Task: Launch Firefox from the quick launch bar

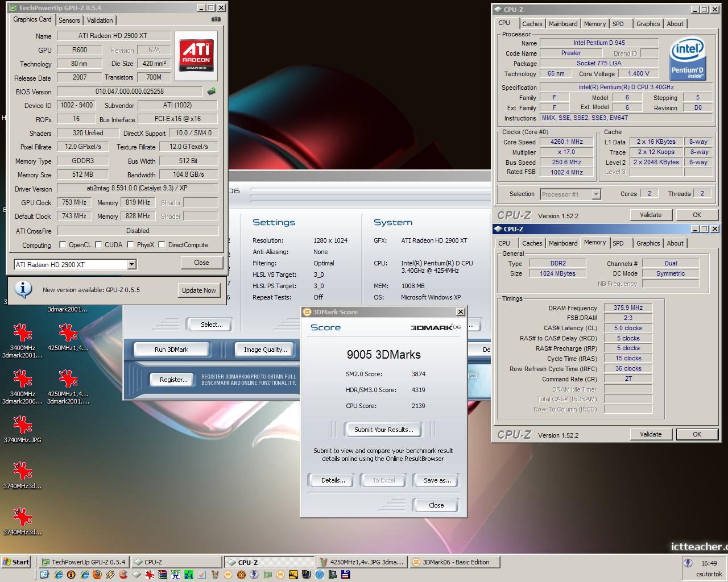Action: (x=97, y=575)
